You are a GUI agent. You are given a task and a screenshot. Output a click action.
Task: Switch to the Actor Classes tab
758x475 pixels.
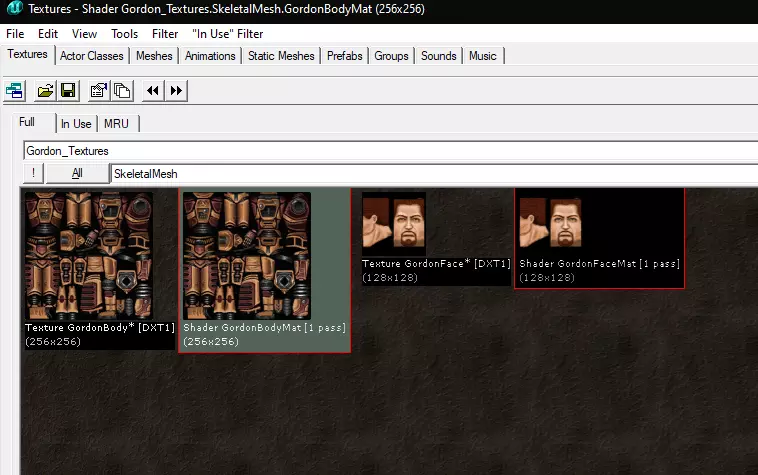click(x=91, y=56)
